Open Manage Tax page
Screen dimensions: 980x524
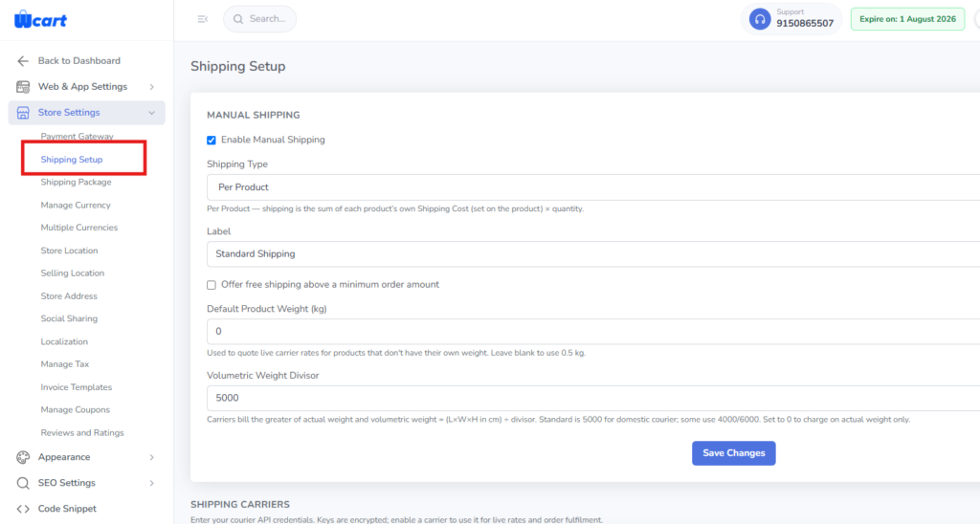64,364
